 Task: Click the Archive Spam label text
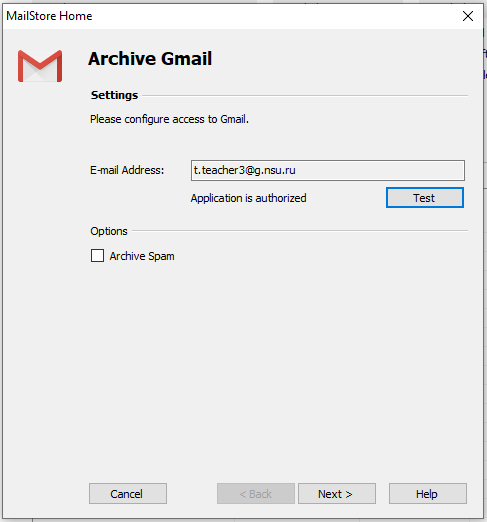[x=142, y=256]
